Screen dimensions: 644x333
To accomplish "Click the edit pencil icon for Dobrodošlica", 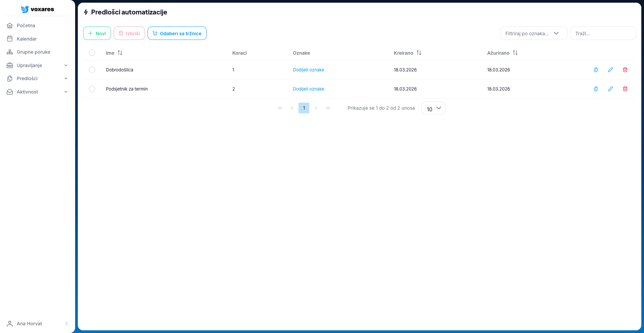I will pos(610,70).
